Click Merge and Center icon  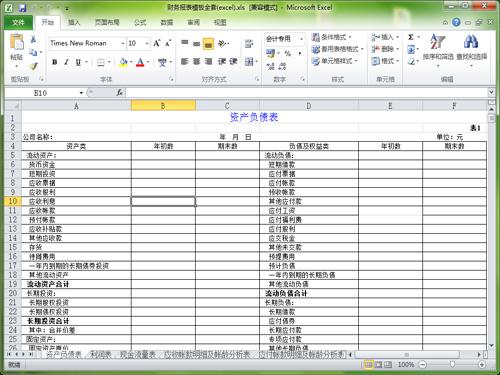pyautogui.click(x=249, y=62)
